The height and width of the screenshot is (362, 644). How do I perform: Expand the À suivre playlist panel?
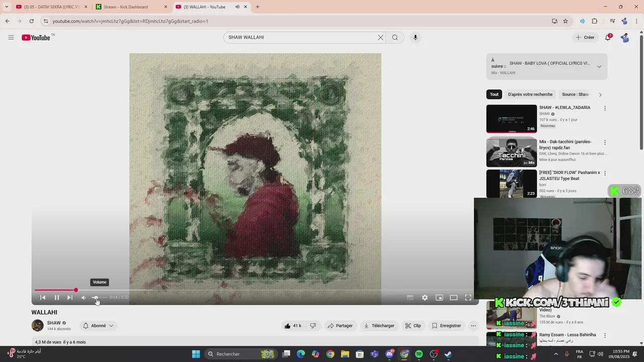coord(599,66)
